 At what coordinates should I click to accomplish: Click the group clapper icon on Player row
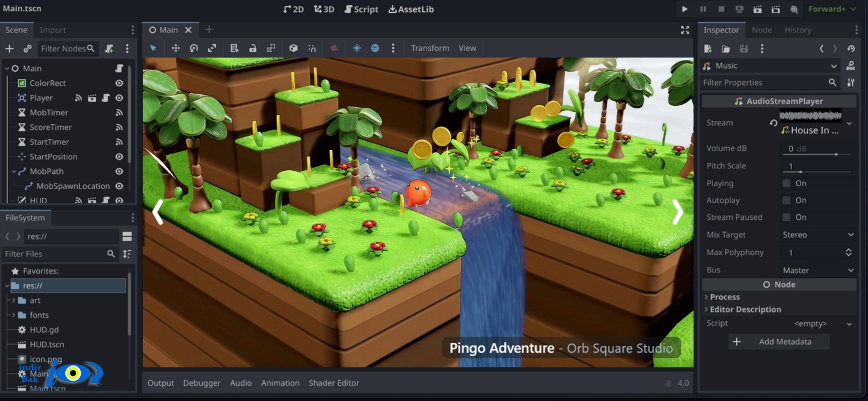point(92,98)
